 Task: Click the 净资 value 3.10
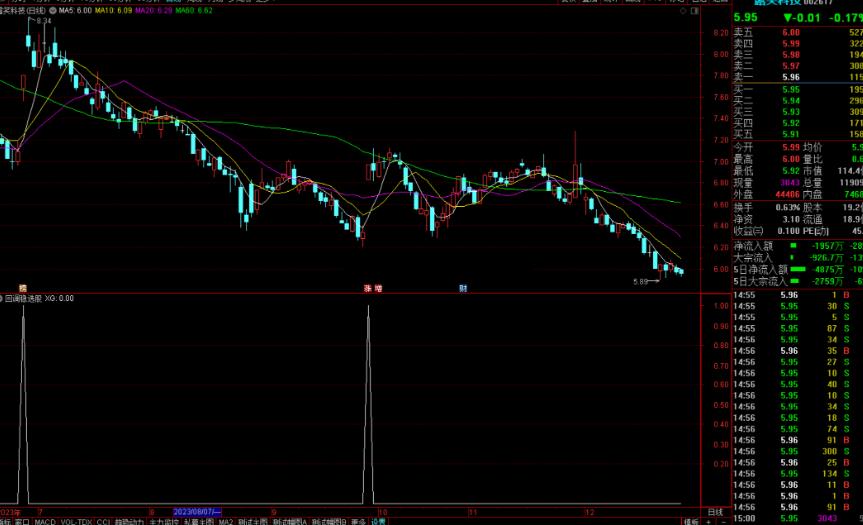click(791, 219)
